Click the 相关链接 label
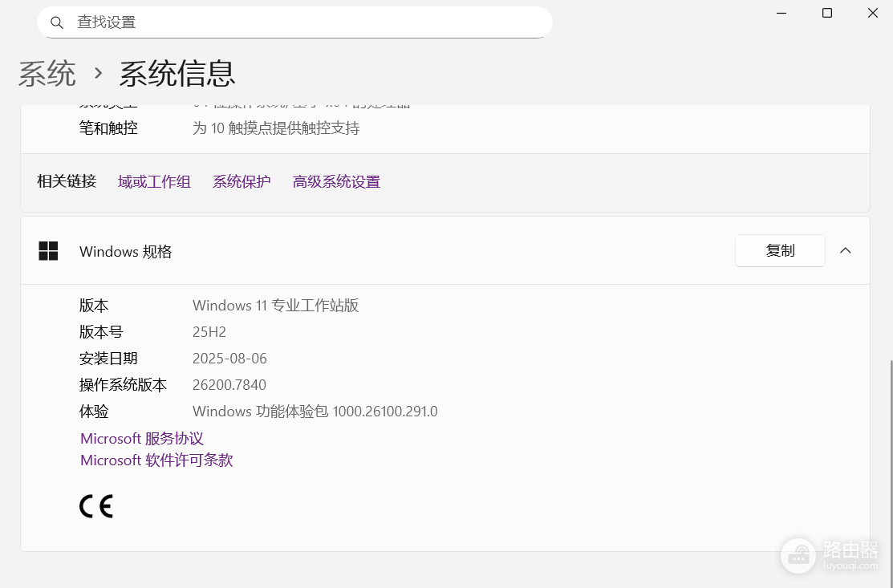Viewport: 893px width, 588px height. click(67, 181)
